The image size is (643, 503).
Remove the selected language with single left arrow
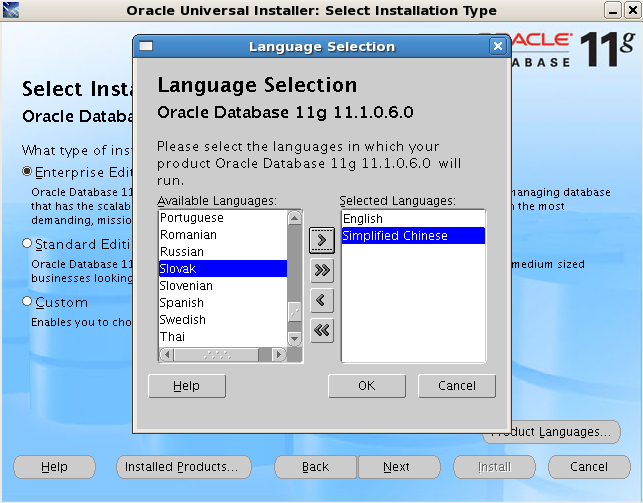pyautogui.click(x=322, y=300)
